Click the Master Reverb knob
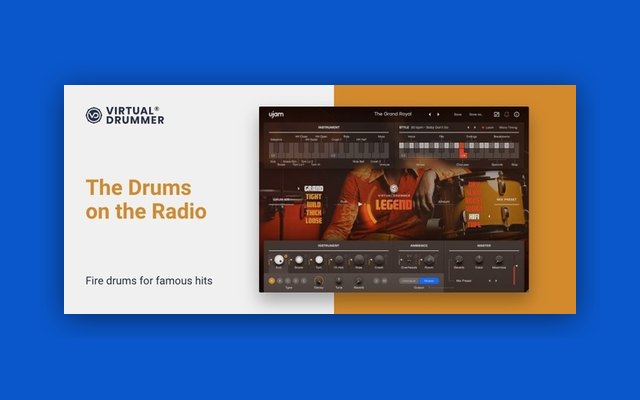Viewport: 640px width, 400px height. pos(459,259)
